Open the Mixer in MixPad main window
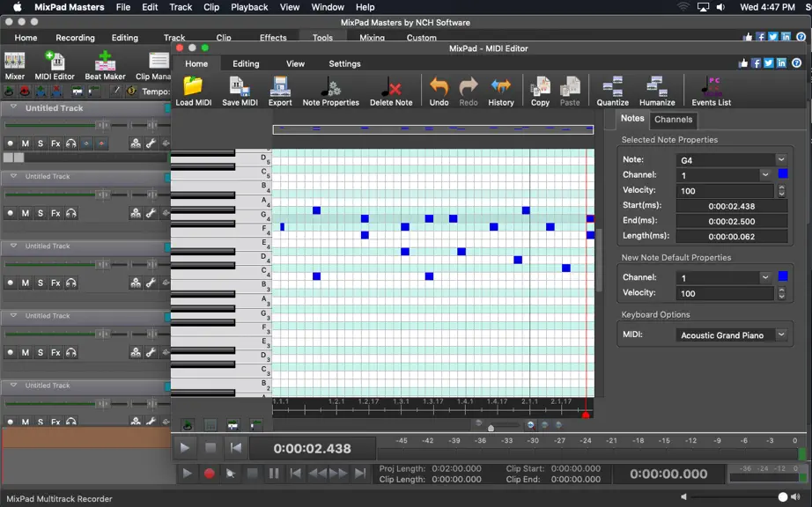 14,66
